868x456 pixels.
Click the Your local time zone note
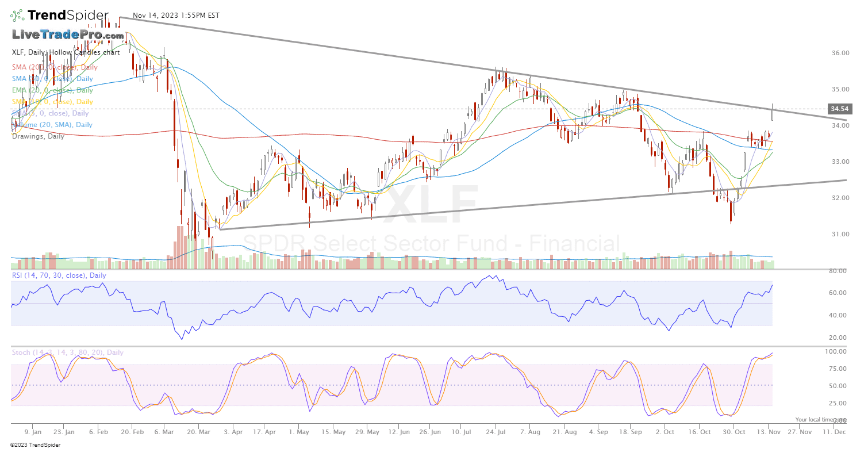coord(821,420)
